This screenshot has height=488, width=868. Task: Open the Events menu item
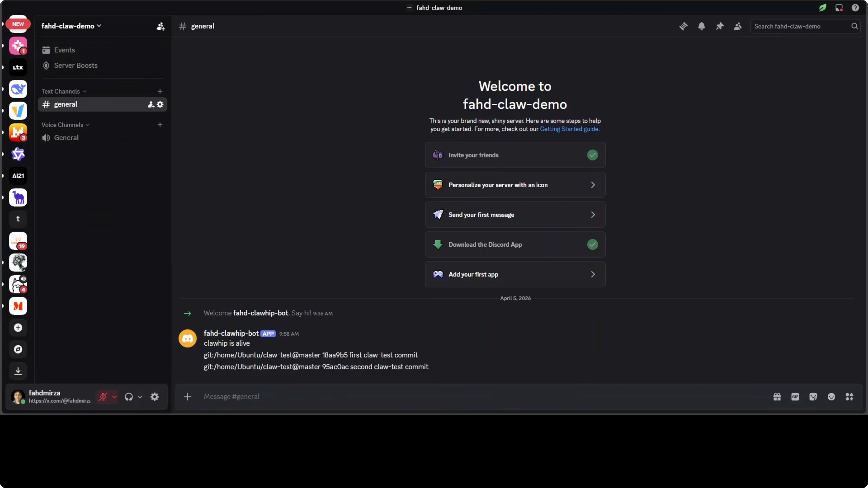tap(64, 50)
